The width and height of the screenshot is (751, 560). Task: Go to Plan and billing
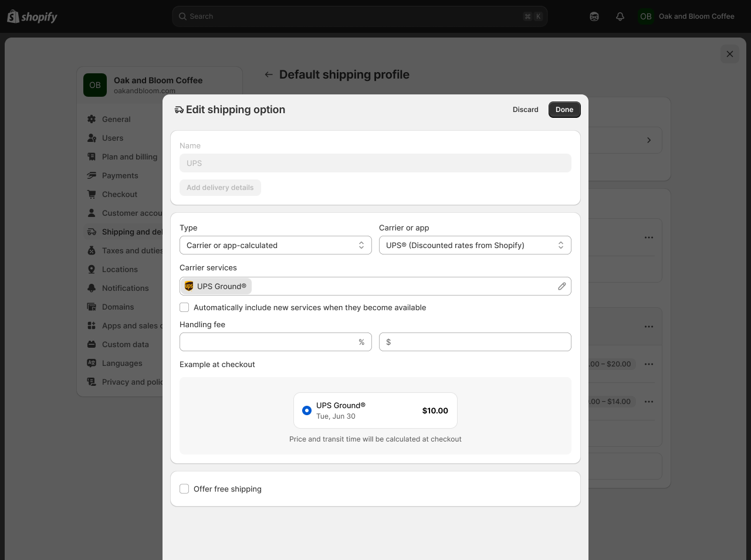pyautogui.click(x=130, y=157)
